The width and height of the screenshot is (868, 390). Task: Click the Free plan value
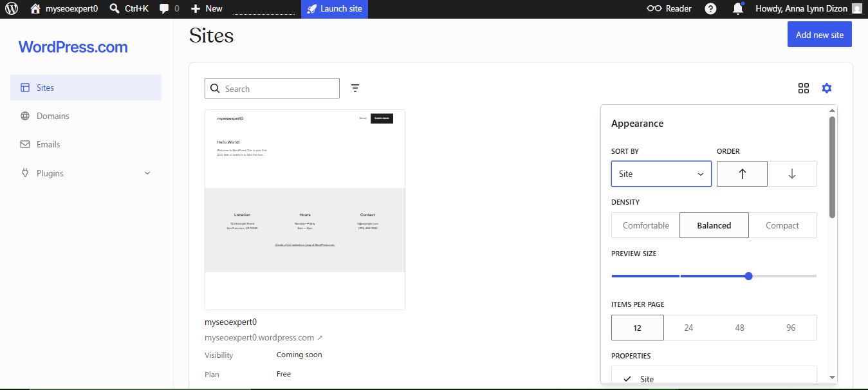click(284, 374)
